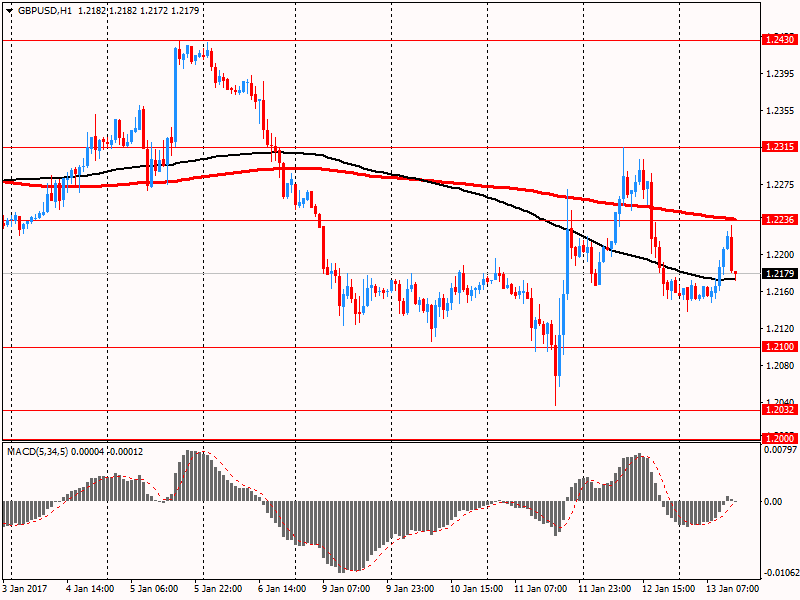The width and height of the screenshot is (800, 600).
Task: Select the 1.2200 price axis value
Action: (781, 255)
